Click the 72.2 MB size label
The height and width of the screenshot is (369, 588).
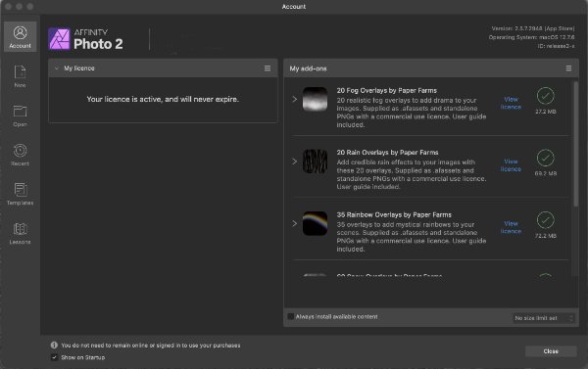tap(546, 236)
